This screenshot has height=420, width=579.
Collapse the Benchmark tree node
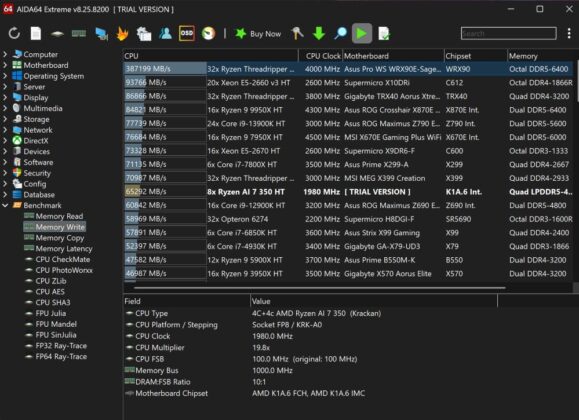click(x=5, y=205)
